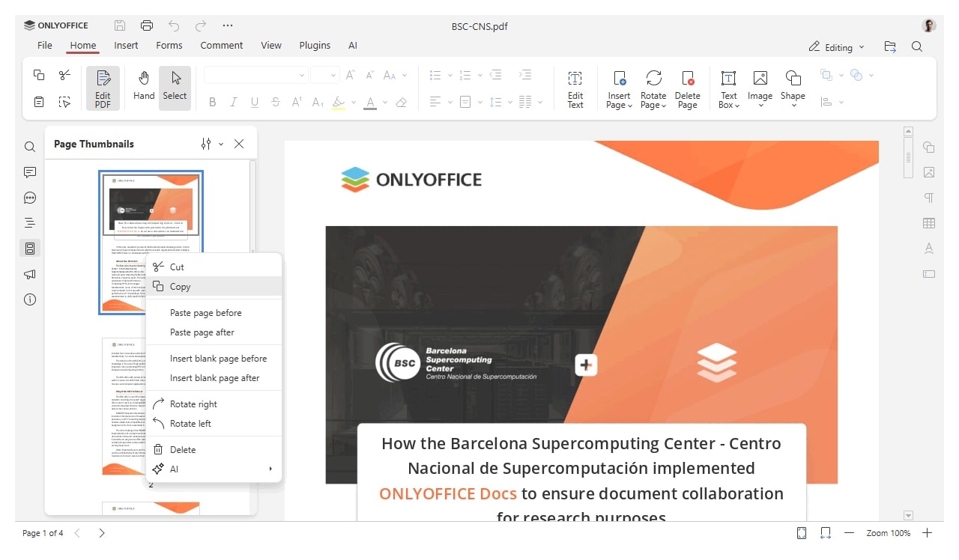Screen dimensions: 959x560
Task: Choose Insert blank page after
Action: pyautogui.click(x=214, y=378)
